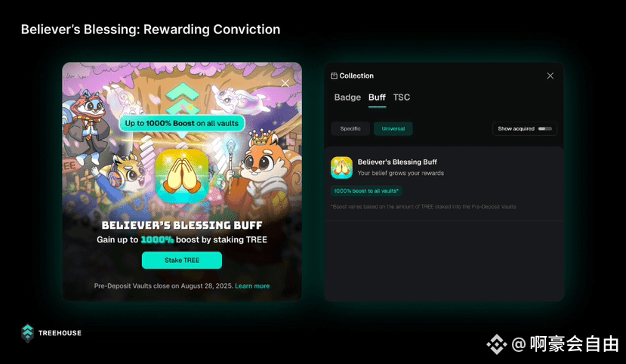This screenshot has height=364, width=626.
Task: Open the TSC tab
Action: click(x=401, y=97)
